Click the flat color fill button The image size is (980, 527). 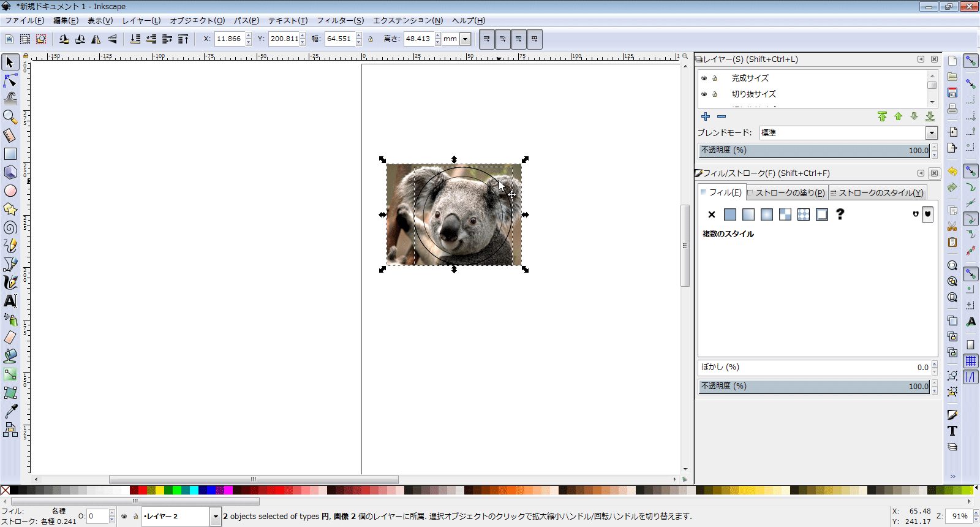click(730, 214)
